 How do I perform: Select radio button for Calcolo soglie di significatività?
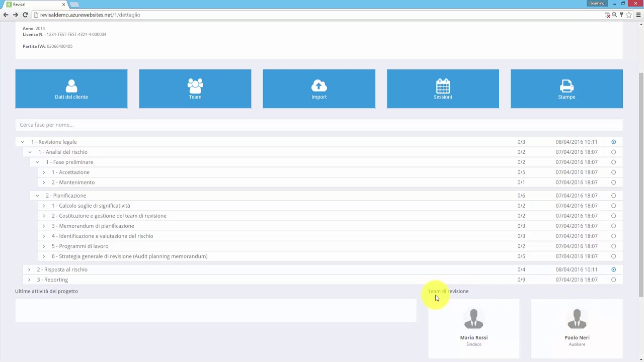[x=613, y=206]
